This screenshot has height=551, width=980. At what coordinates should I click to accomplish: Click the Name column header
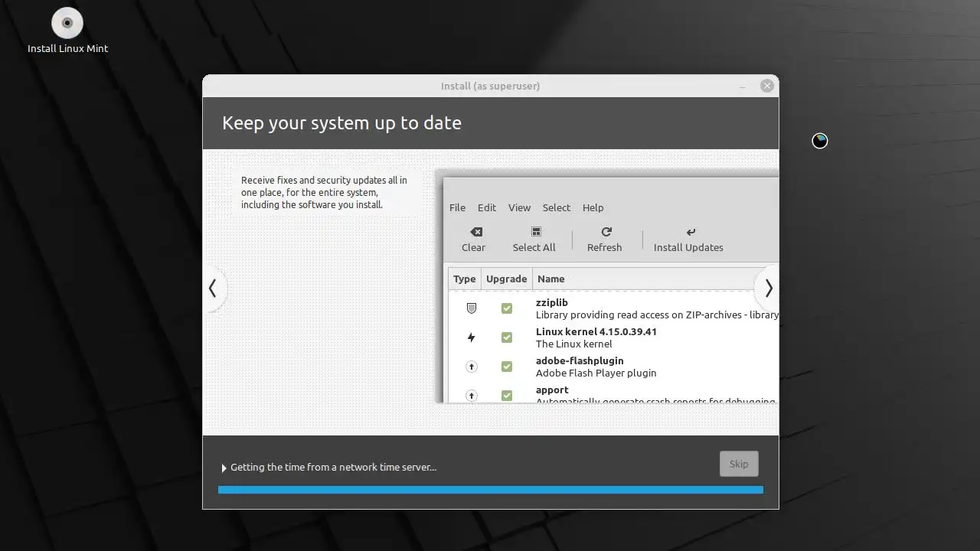(x=655, y=279)
